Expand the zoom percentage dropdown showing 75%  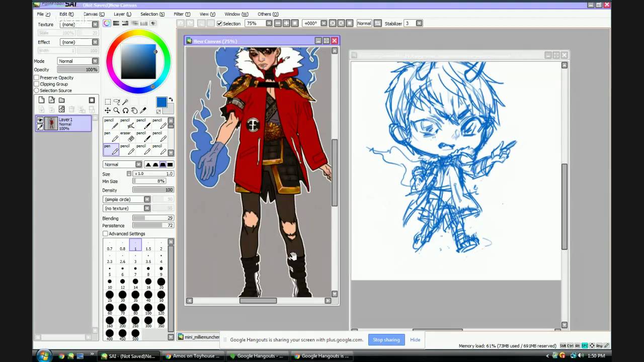pos(269,23)
